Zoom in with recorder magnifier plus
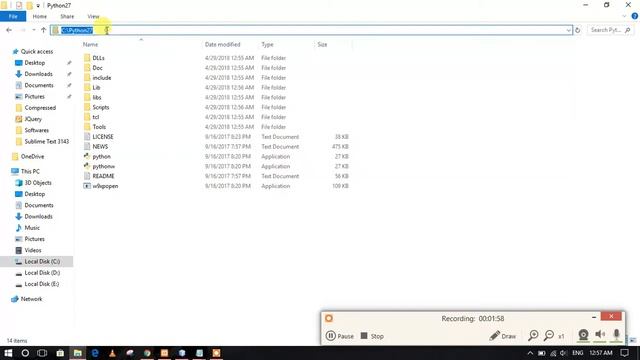The width and height of the screenshot is (640, 360). pyautogui.click(x=533, y=336)
